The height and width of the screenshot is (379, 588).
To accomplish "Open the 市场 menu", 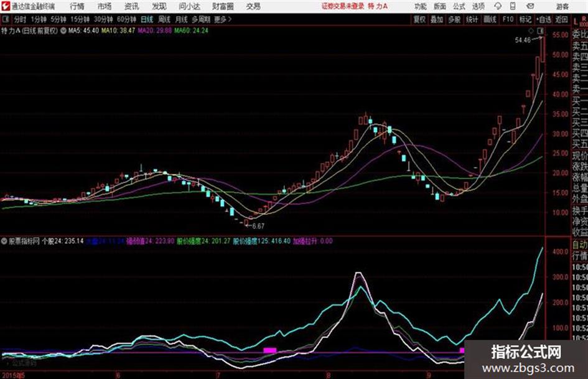I will (105, 6).
